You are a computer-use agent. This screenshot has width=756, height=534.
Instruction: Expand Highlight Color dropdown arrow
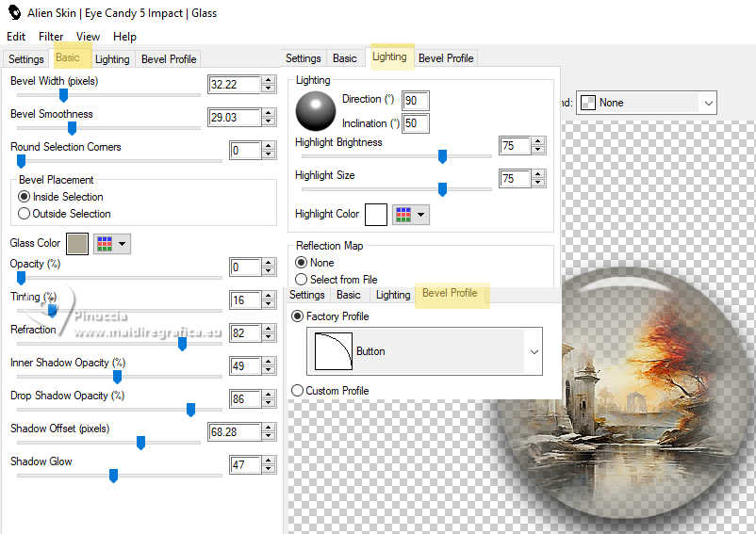[420, 215]
